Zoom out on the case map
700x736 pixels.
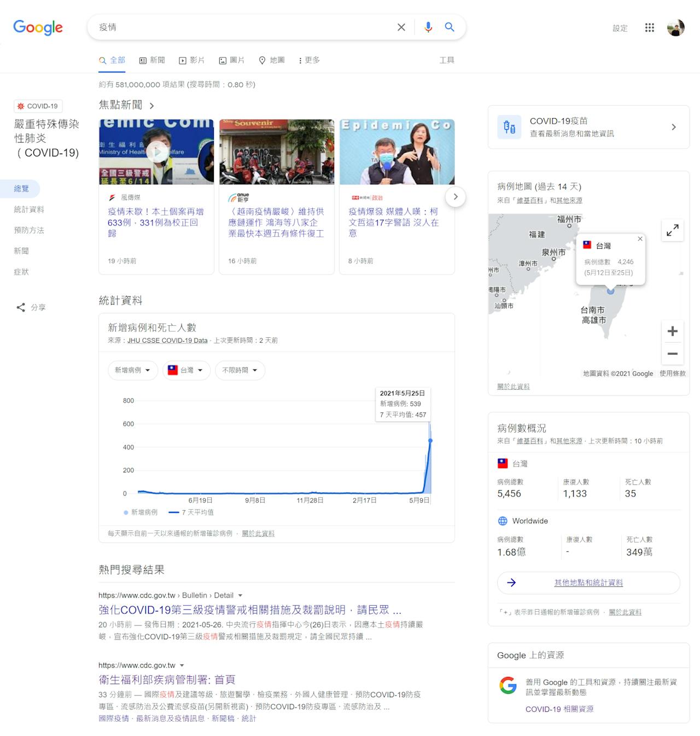pyautogui.click(x=673, y=353)
